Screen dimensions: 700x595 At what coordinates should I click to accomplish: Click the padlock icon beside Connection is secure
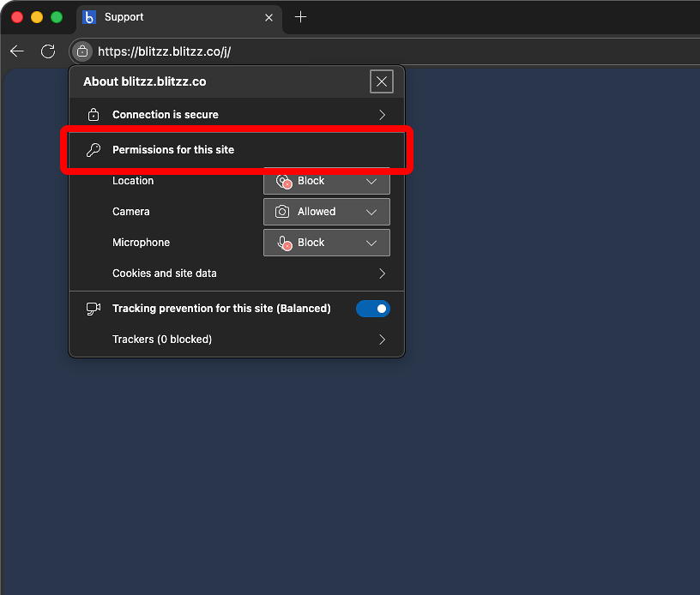[x=94, y=115]
